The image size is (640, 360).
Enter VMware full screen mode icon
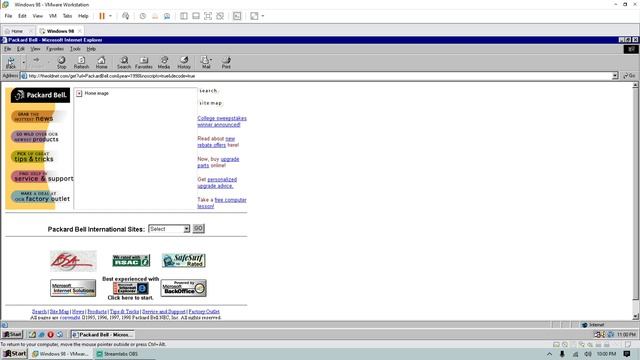208,16
